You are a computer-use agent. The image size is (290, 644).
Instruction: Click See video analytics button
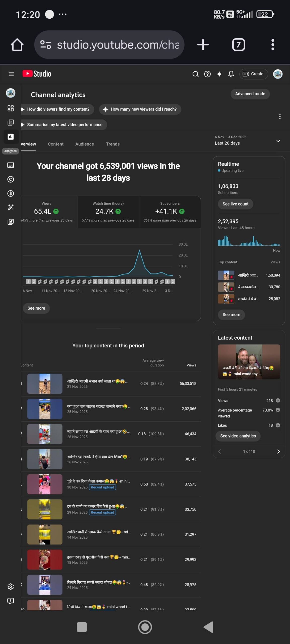[x=238, y=436]
